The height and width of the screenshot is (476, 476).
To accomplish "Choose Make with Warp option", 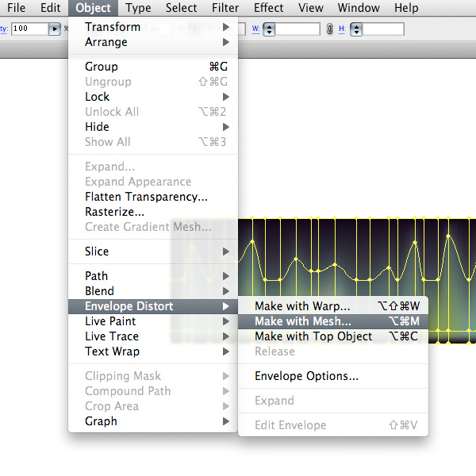I will 333,306.
